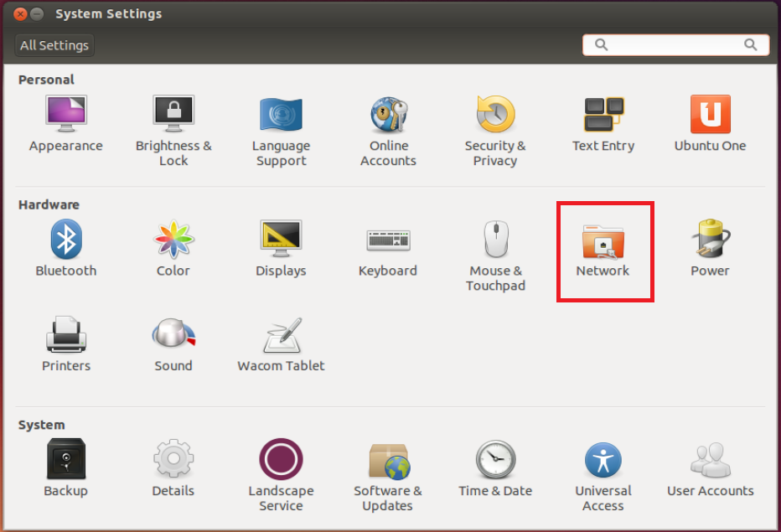Open Text Entry settings

(603, 123)
